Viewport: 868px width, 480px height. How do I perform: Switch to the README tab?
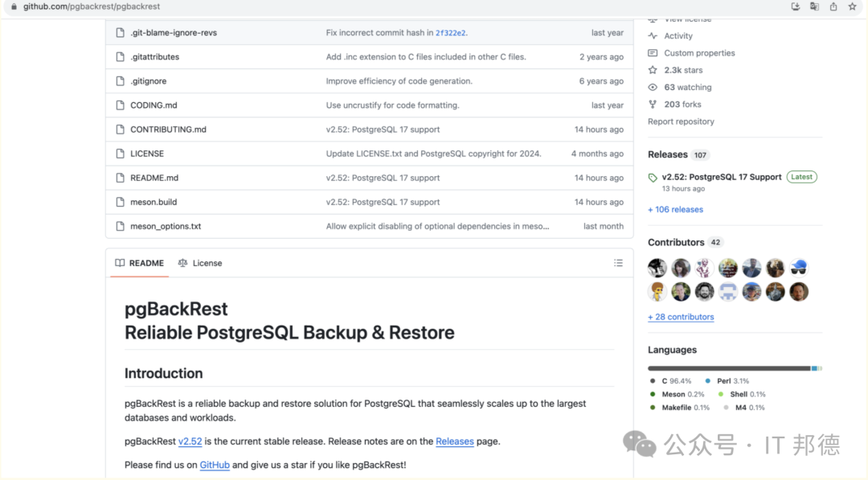click(x=140, y=263)
